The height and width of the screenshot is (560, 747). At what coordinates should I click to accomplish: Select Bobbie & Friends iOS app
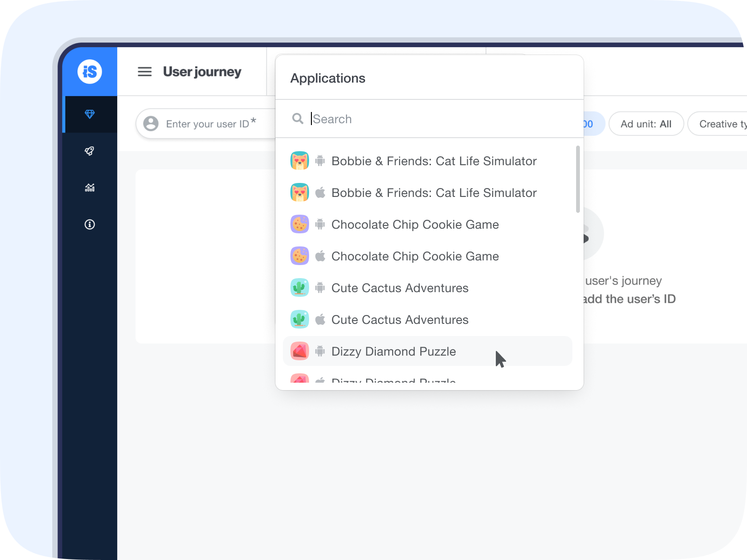[x=427, y=193]
